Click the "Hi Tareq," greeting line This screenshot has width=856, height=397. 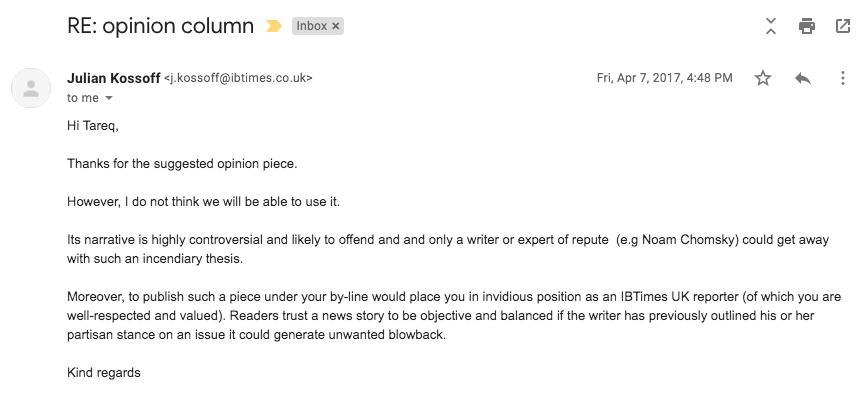coord(93,126)
